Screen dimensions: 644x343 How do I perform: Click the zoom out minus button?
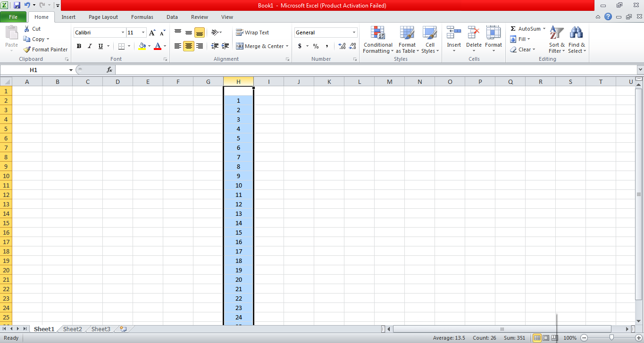(584, 338)
